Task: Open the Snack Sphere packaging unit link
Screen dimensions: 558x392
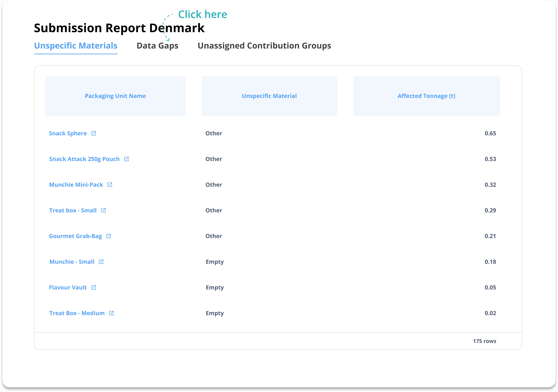Action: 68,133
